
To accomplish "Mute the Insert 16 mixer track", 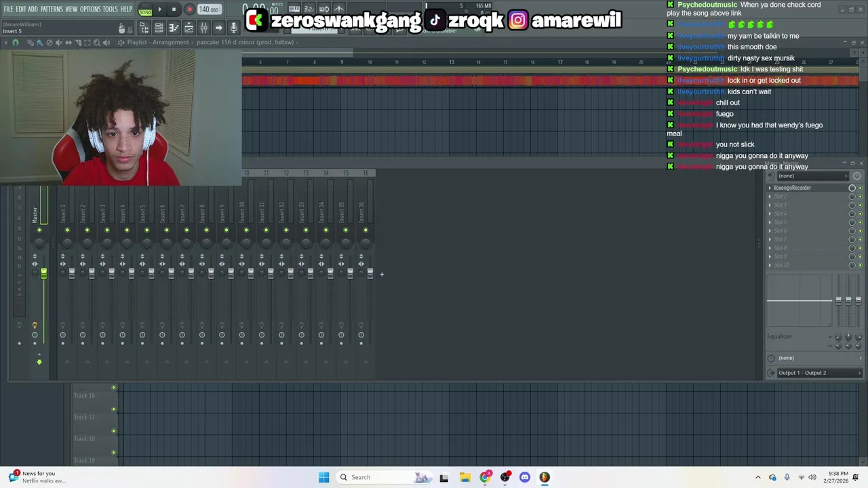I will coord(366,230).
